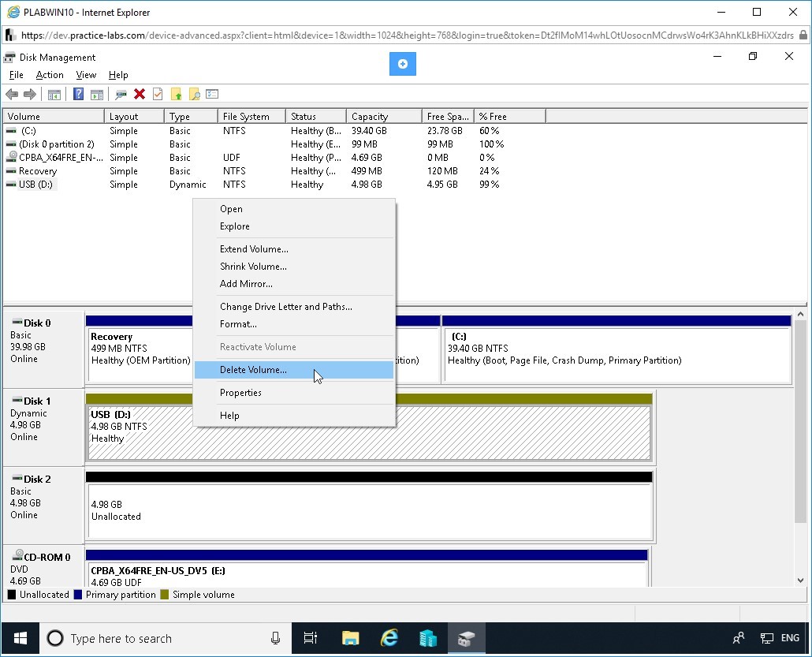Select Format... in context menu
The height and width of the screenshot is (657, 812).
[x=294, y=324]
